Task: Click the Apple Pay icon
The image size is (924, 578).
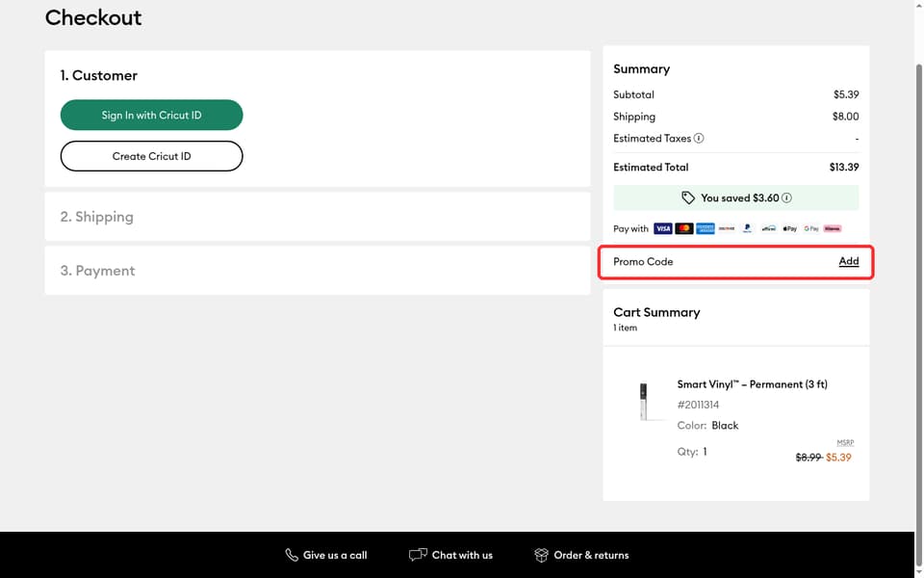Action: pos(789,228)
